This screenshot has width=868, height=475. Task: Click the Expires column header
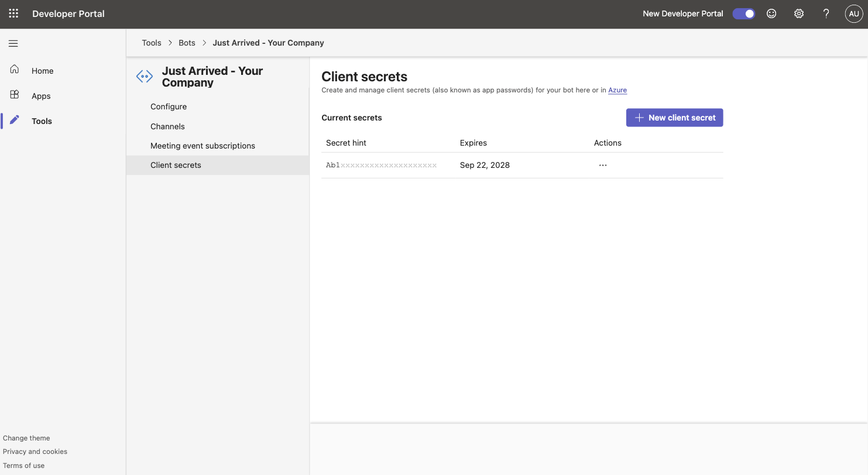point(474,143)
